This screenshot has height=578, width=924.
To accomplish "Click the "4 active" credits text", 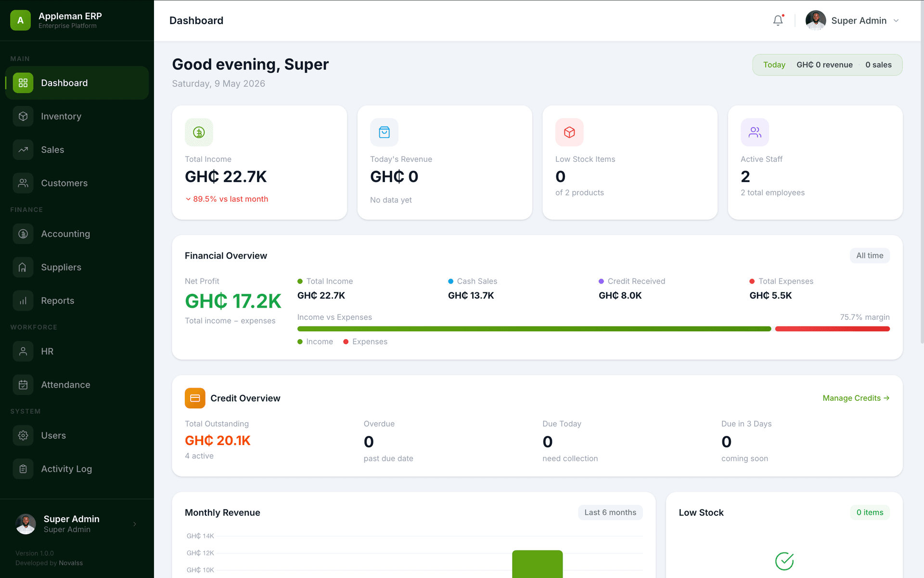I will click(199, 456).
